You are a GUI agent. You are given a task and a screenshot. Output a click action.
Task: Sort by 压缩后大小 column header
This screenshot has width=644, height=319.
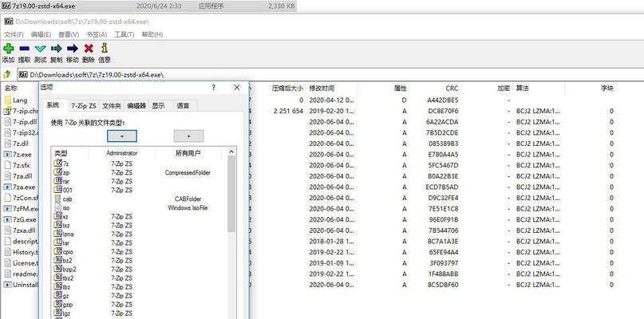(287, 88)
